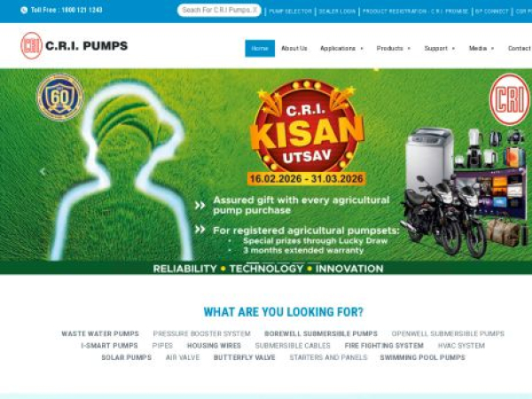Image resolution: width=532 pixels, height=399 pixels.
Task: Open the Pump Selector link
Action: [x=290, y=12]
